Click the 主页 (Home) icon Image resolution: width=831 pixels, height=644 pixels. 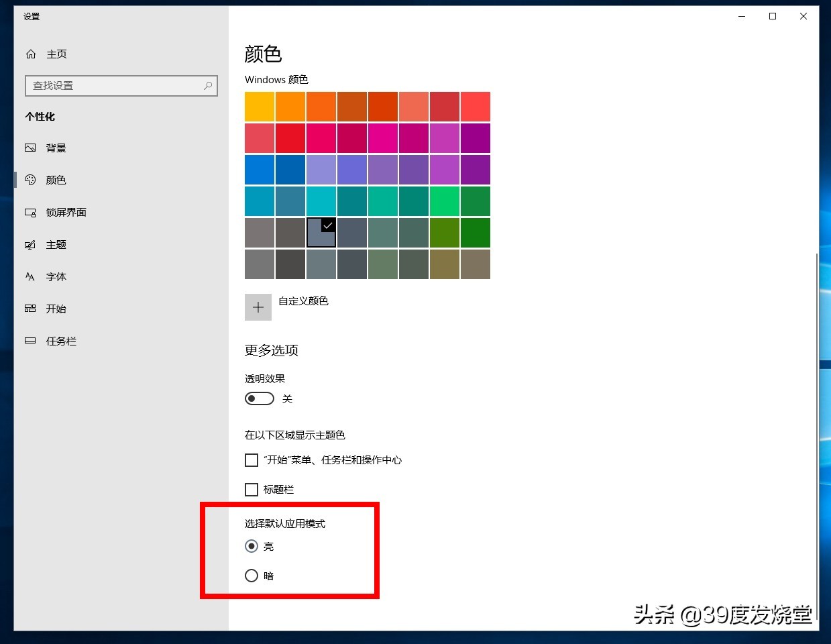point(31,54)
